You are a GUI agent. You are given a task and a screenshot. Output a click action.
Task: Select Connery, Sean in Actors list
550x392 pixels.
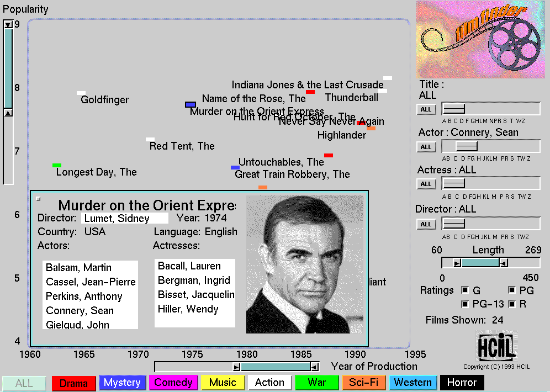(x=80, y=310)
